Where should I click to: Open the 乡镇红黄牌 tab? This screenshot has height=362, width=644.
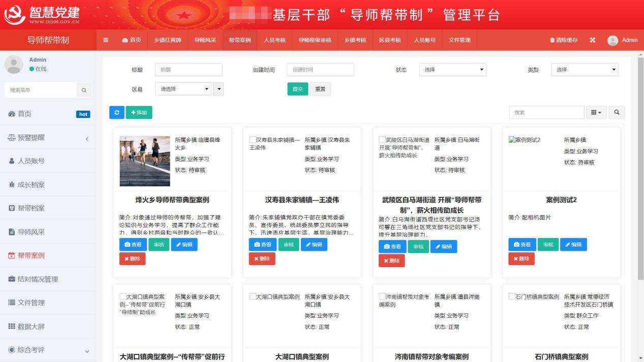pos(167,40)
